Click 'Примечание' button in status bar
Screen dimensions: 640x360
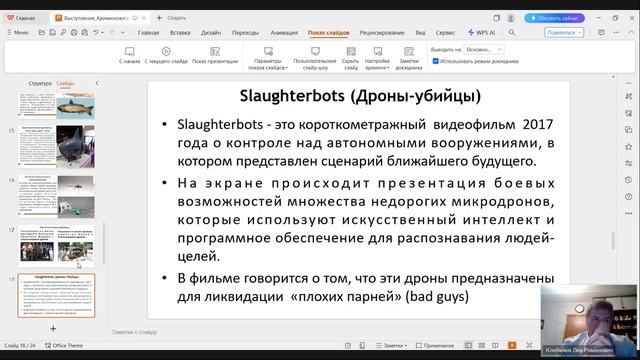click(435, 345)
